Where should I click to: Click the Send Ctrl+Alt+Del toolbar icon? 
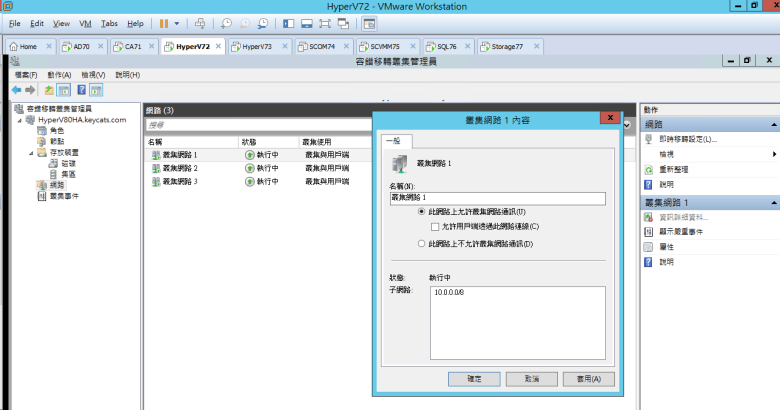[x=200, y=22]
